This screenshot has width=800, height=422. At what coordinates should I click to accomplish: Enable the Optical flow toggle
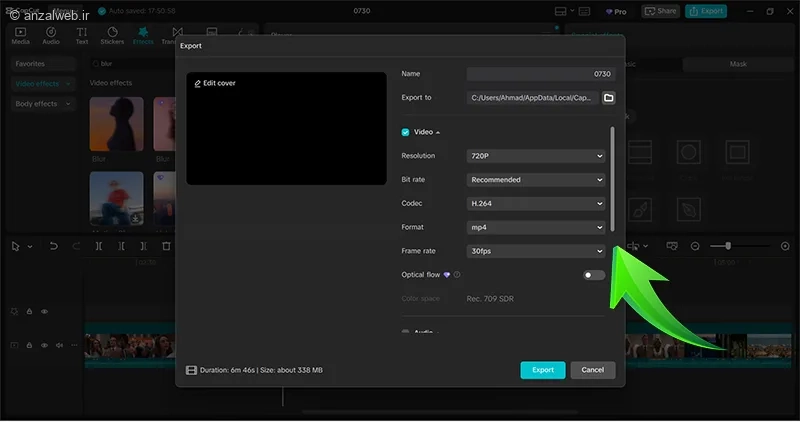pos(594,275)
